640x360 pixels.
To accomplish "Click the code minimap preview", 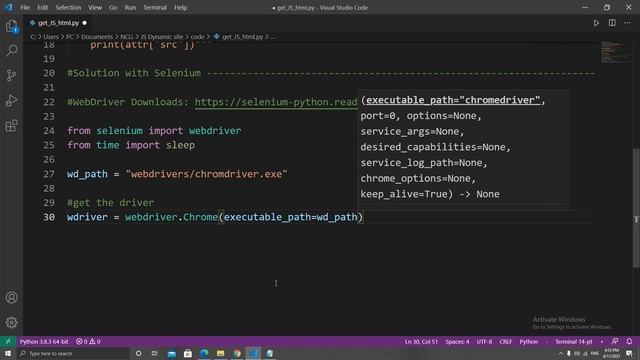I will click(x=616, y=52).
